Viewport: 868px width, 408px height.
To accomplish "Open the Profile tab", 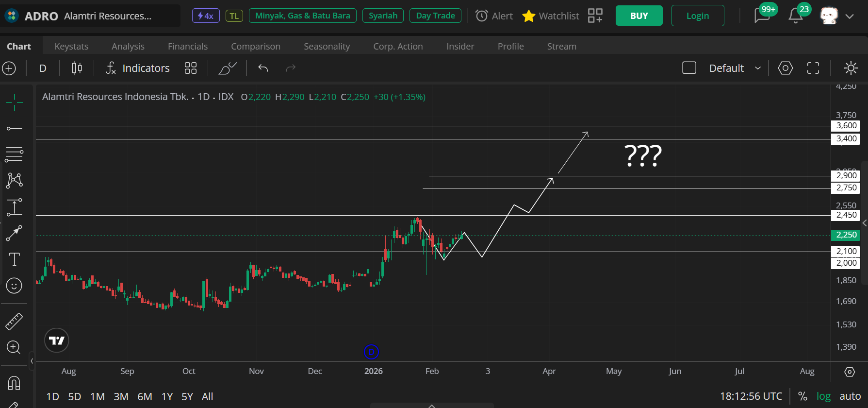I will [511, 46].
